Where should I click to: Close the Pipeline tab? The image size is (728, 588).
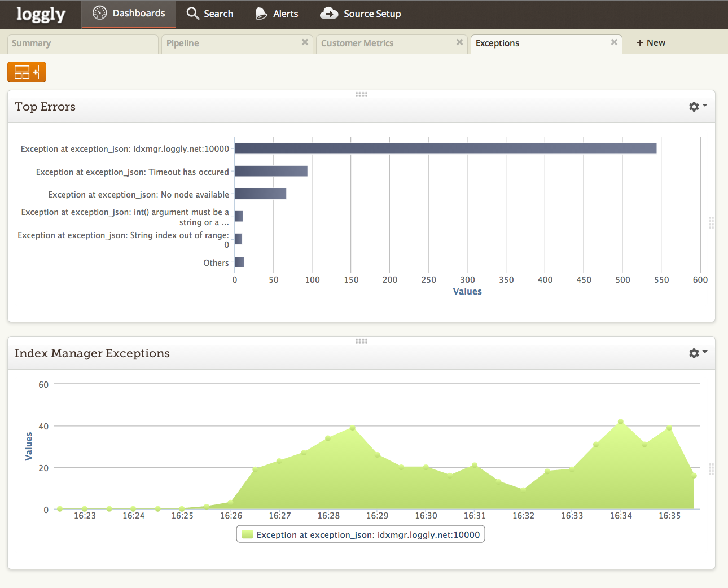305,42
